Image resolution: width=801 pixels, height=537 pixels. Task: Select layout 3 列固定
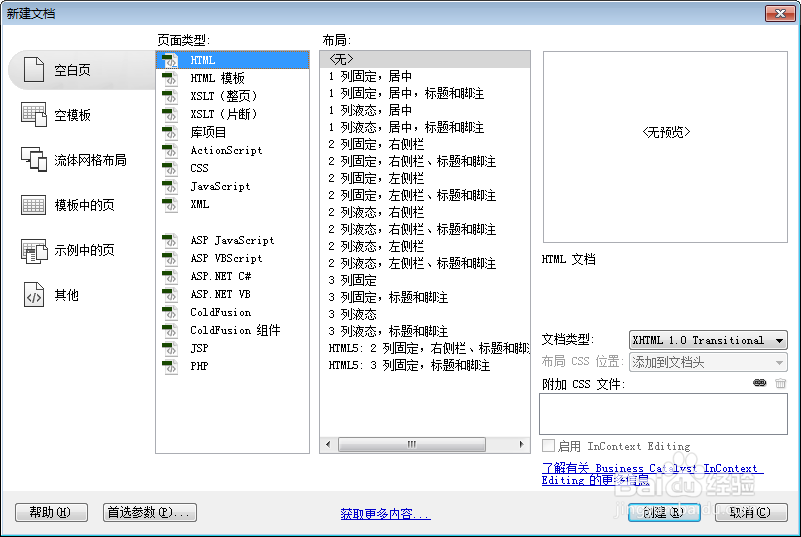tap(425, 281)
